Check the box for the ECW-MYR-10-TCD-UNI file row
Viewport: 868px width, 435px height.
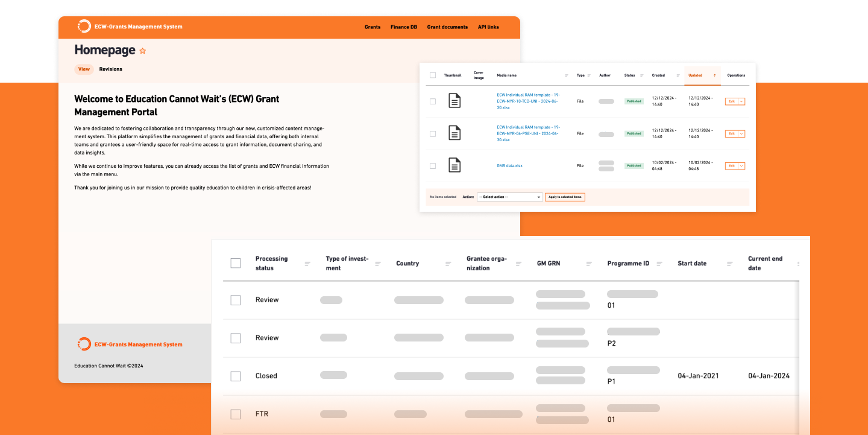coord(433,101)
